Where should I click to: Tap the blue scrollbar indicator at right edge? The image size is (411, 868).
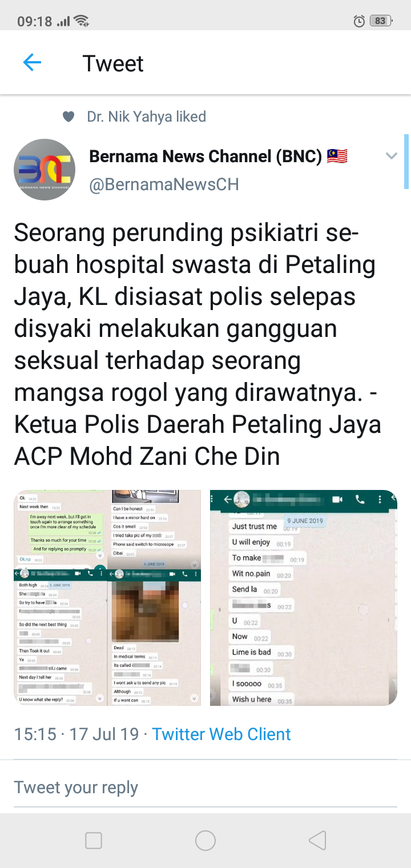(x=406, y=162)
